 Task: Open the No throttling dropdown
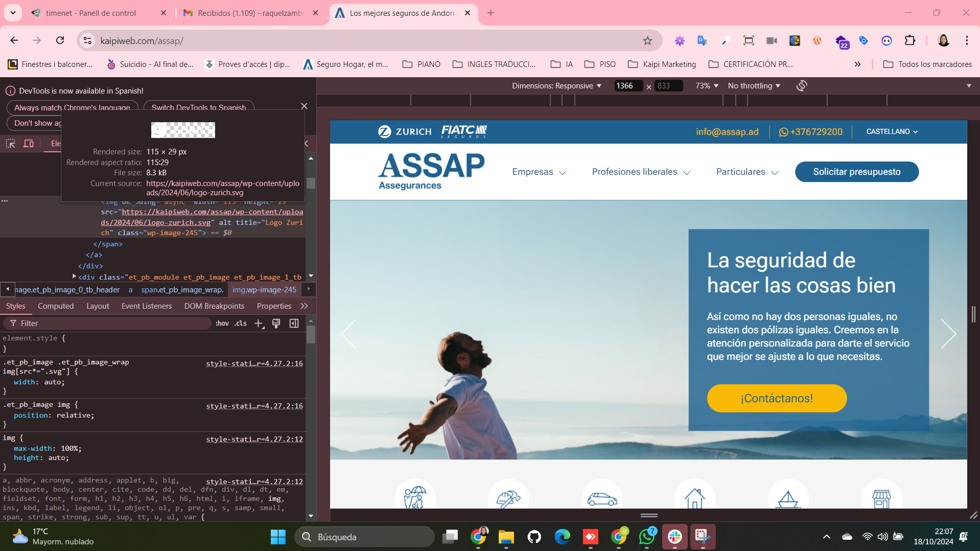(x=754, y=86)
